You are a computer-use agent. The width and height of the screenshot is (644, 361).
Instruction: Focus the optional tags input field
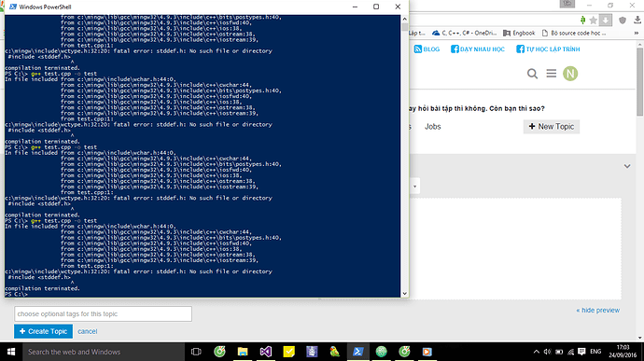(103, 313)
